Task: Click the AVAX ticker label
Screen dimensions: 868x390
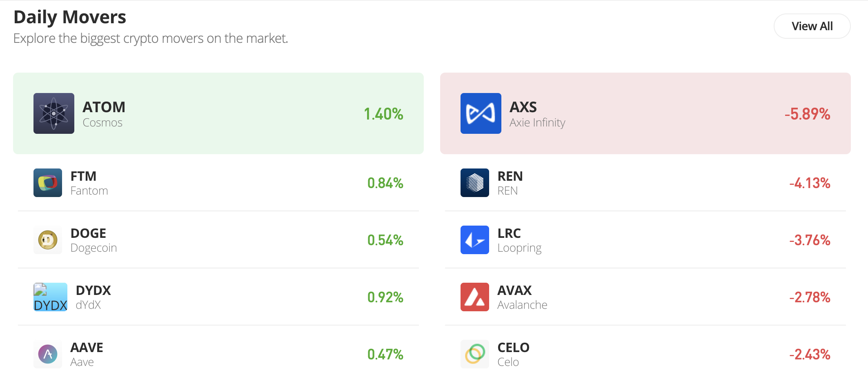Action: [514, 290]
